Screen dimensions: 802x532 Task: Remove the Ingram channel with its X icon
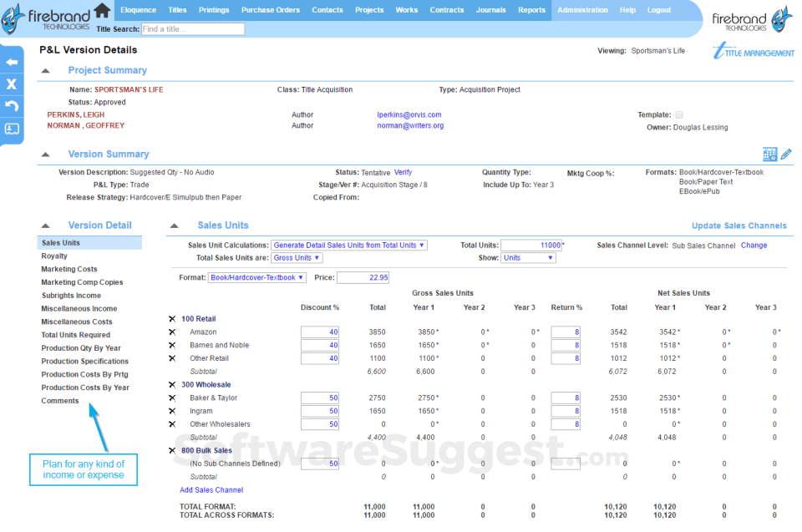tap(172, 411)
